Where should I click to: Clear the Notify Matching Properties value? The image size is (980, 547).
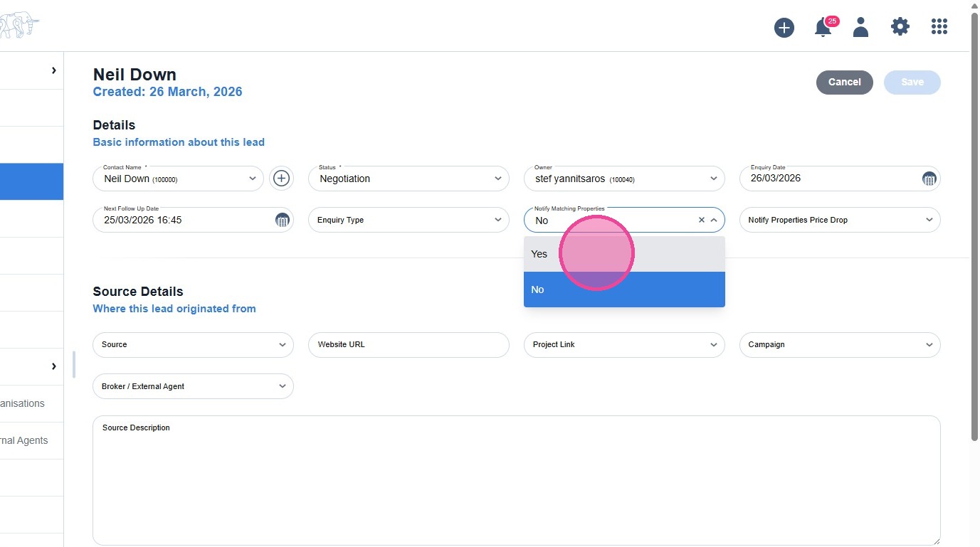(x=701, y=221)
